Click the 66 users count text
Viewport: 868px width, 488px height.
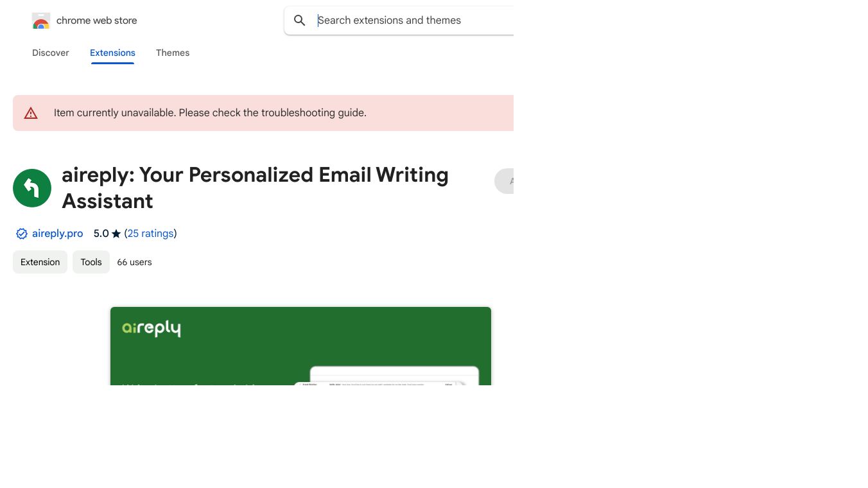(x=134, y=262)
